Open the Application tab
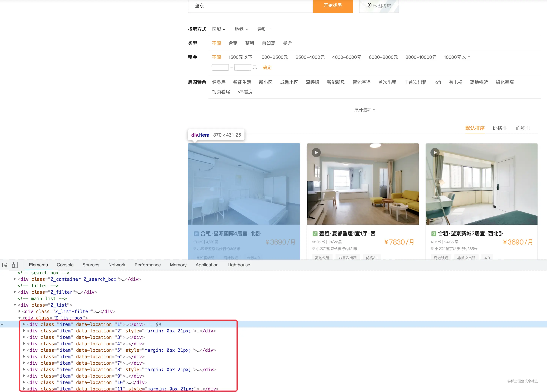The width and height of the screenshot is (547, 392). [x=207, y=265]
